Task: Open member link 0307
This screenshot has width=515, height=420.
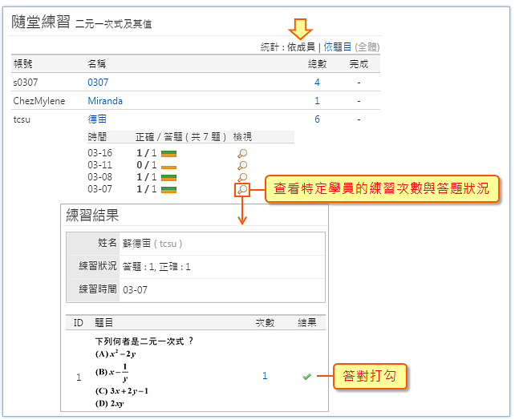Action: click(x=98, y=82)
